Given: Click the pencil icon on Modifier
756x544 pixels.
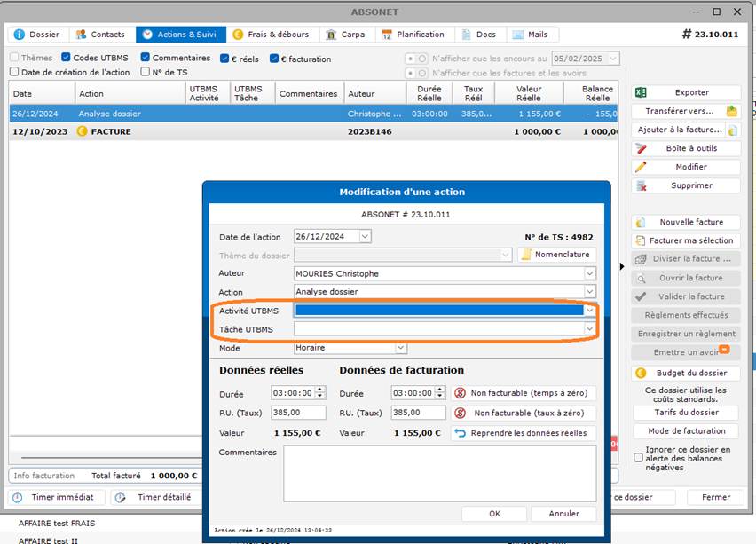Looking at the screenshot, I should coord(641,167).
